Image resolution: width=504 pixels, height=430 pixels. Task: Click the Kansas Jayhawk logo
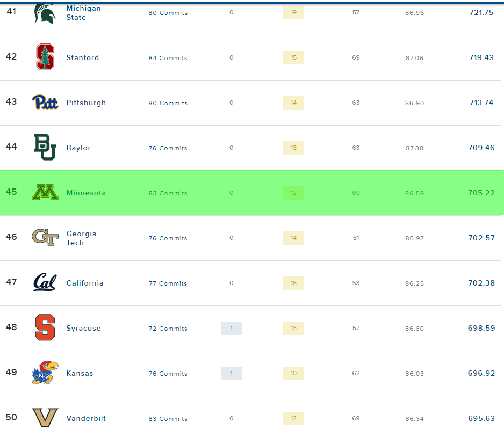pos(45,373)
